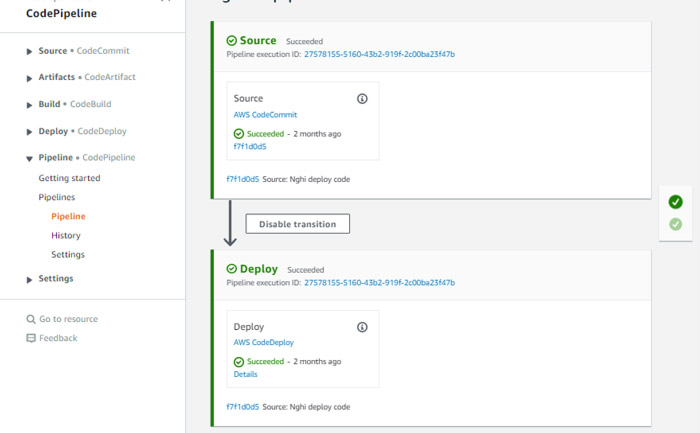Open Pipelines in sidebar
The height and width of the screenshot is (433, 700).
pyautogui.click(x=57, y=197)
